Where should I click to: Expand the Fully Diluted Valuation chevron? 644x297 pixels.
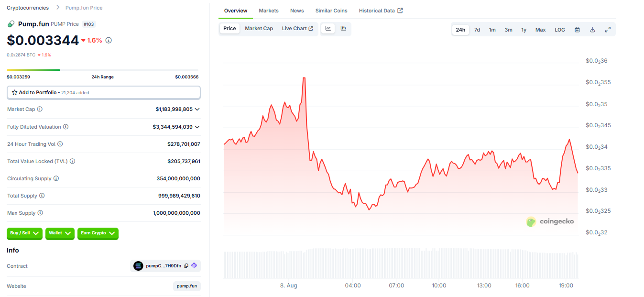(197, 127)
